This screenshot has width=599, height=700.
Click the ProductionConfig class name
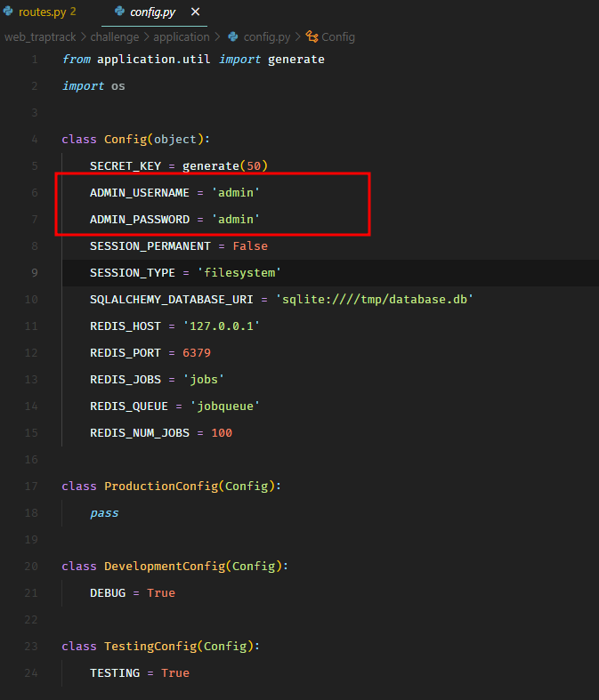pos(162,487)
